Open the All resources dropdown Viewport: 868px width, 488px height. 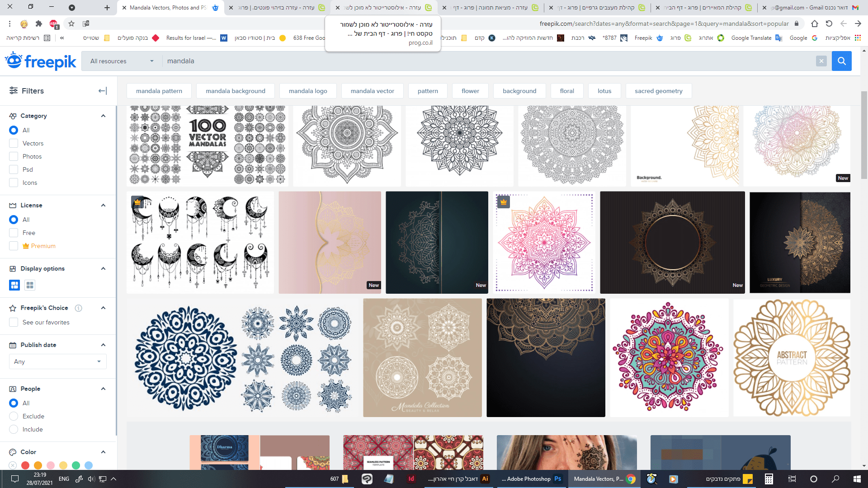coord(122,61)
